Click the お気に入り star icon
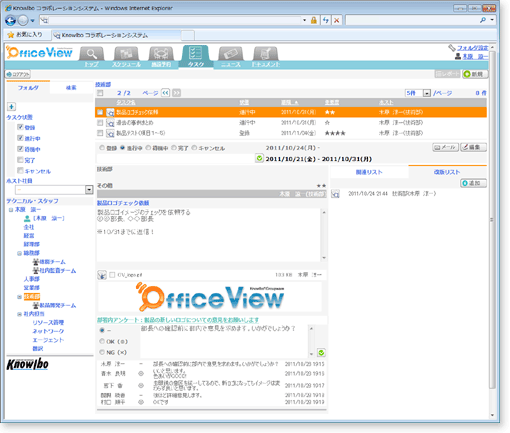The width and height of the screenshot is (510, 433). click(x=11, y=35)
